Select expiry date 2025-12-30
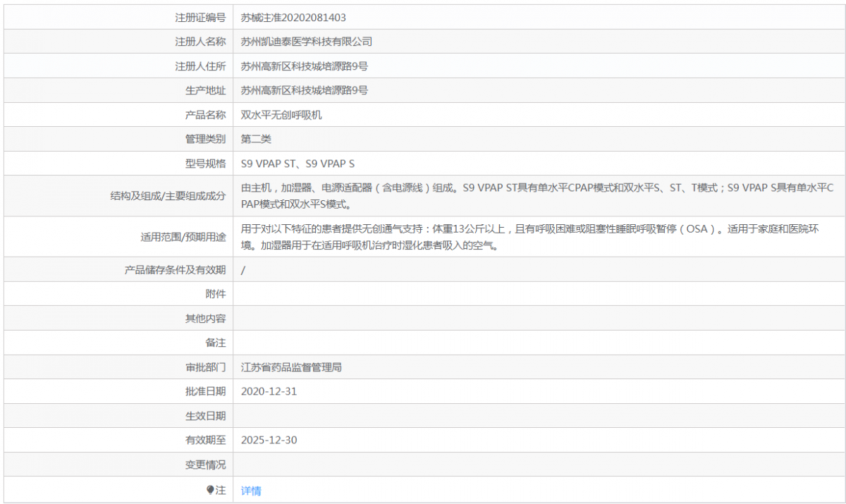Viewport: 846px width, 504px height. tap(269, 440)
